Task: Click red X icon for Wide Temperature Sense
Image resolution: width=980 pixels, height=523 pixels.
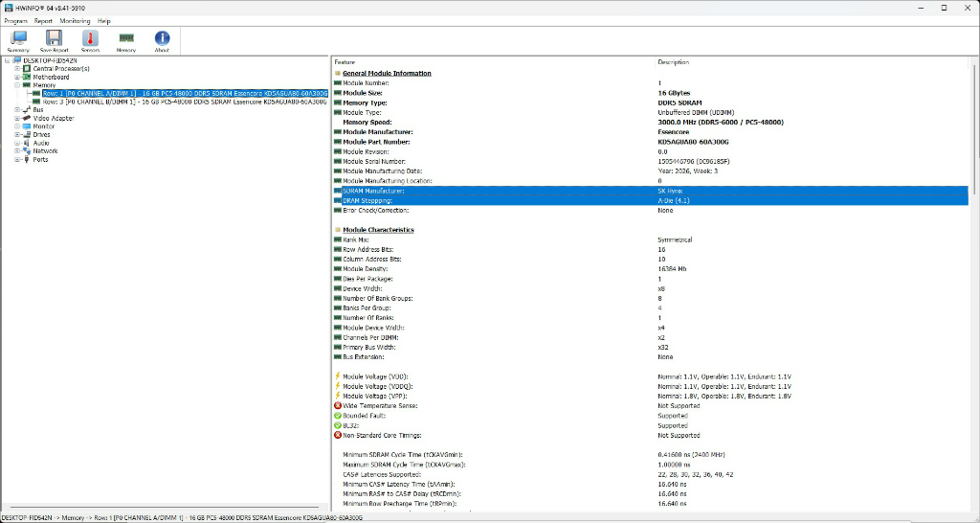Action: 338,405
